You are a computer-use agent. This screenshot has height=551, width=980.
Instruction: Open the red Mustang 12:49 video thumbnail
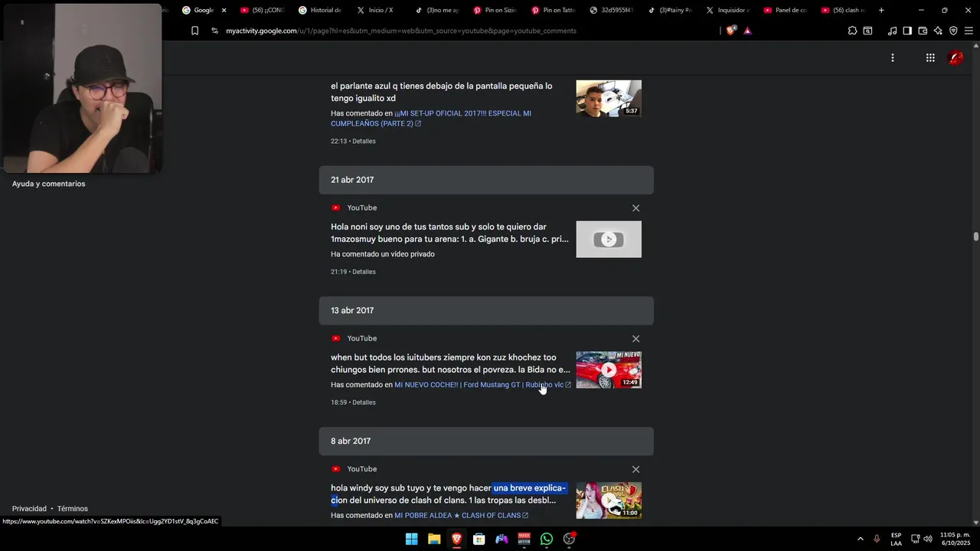(x=609, y=370)
